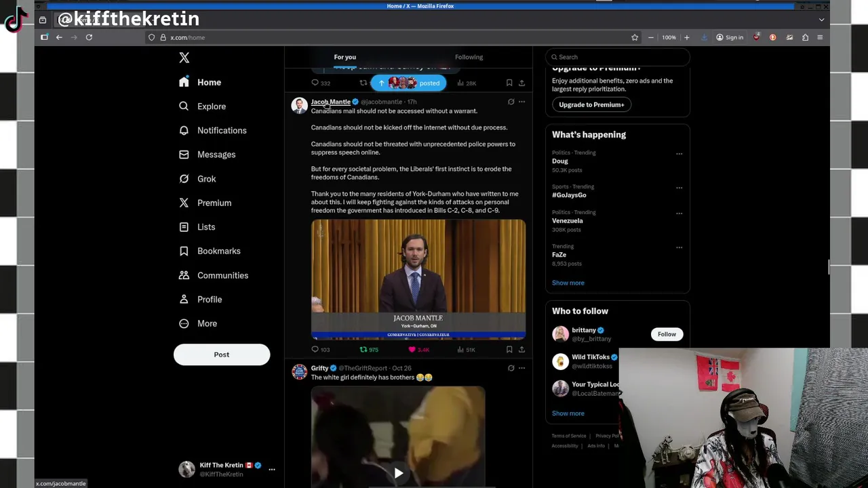Play Jacob Mantle's video
The height and width of the screenshot is (488, 868).
418,279
